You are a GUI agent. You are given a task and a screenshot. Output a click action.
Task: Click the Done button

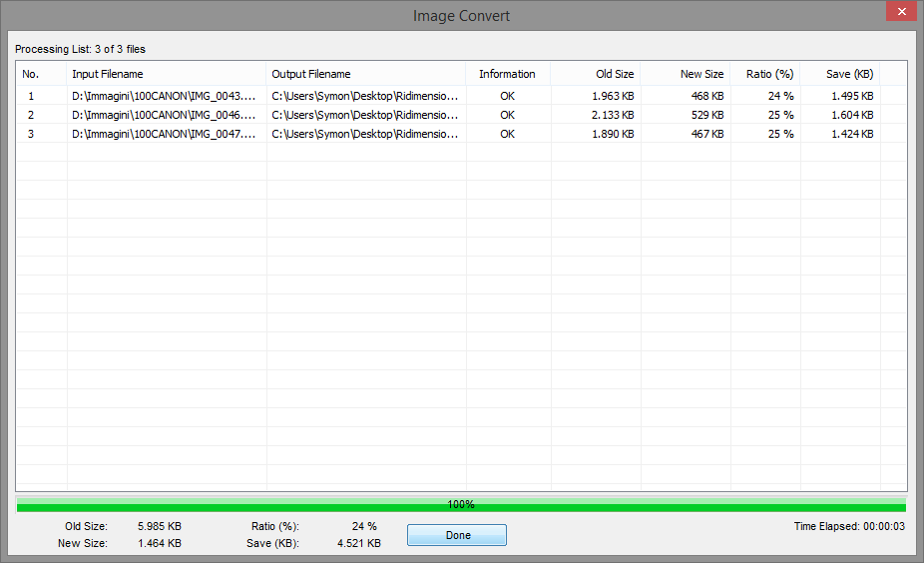click(457, 535)
